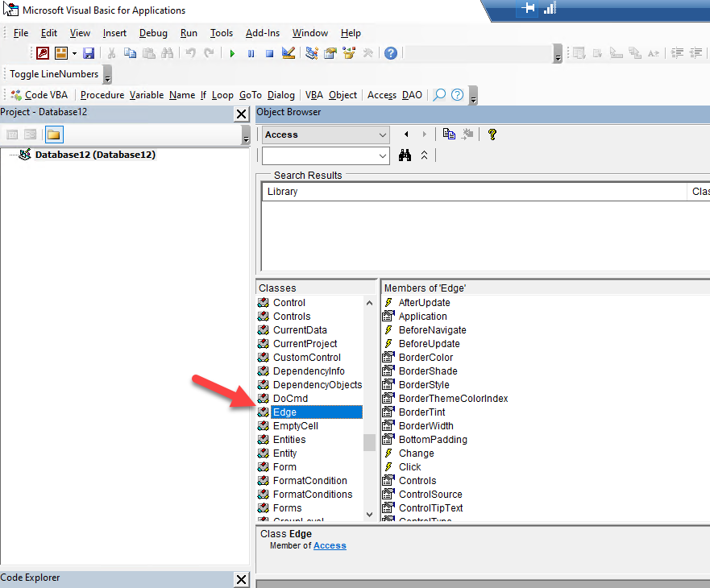710x588 pixels.
Task: Click the Search binoculars in Object Browser
Action: pyautogui.click(x=405, y=155)
